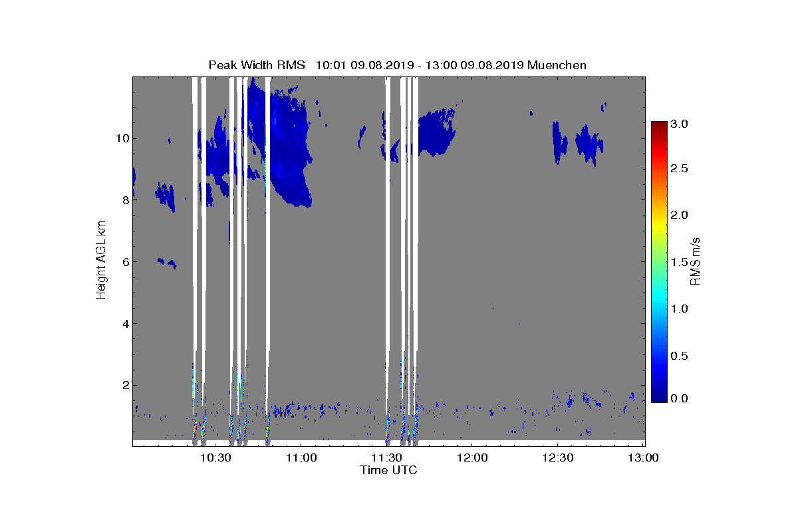798x532 pixels.
Task: Click the 12:00 time tick label
Action: tap(472, 458)
